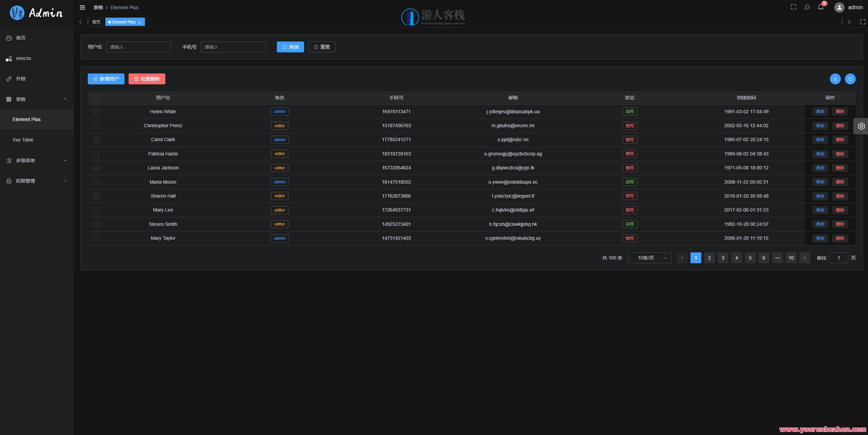Select Vxe Table in the sidebar
868x435 pixels.
[x=23, y=139]
